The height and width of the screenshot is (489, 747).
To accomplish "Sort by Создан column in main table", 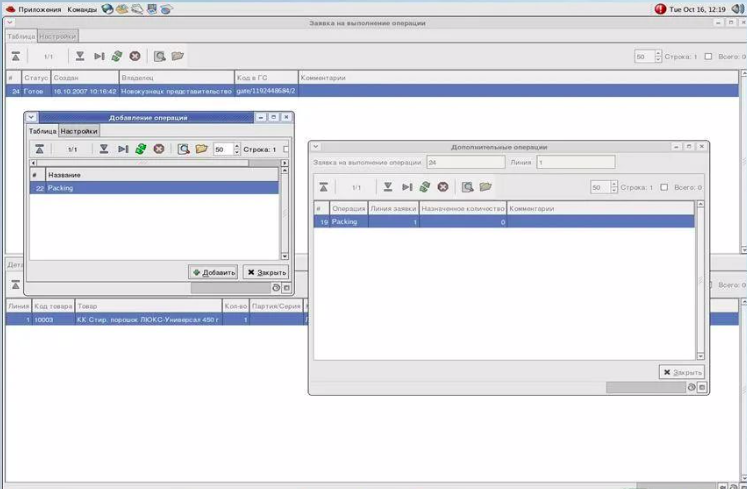I will 84,78.
